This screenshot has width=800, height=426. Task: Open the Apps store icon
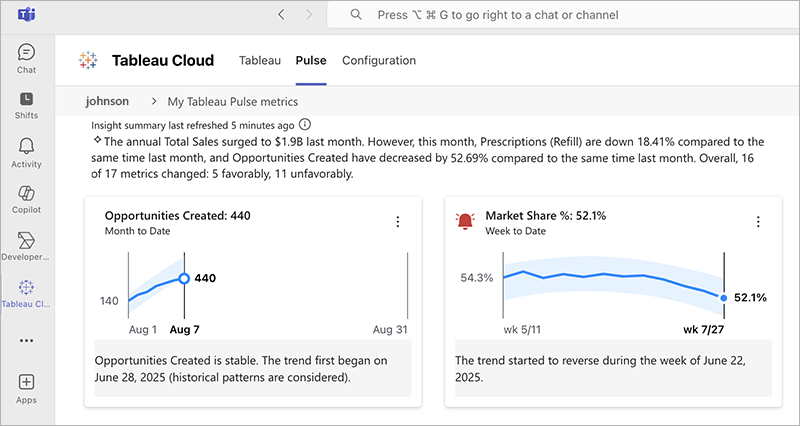pos(27,387)
